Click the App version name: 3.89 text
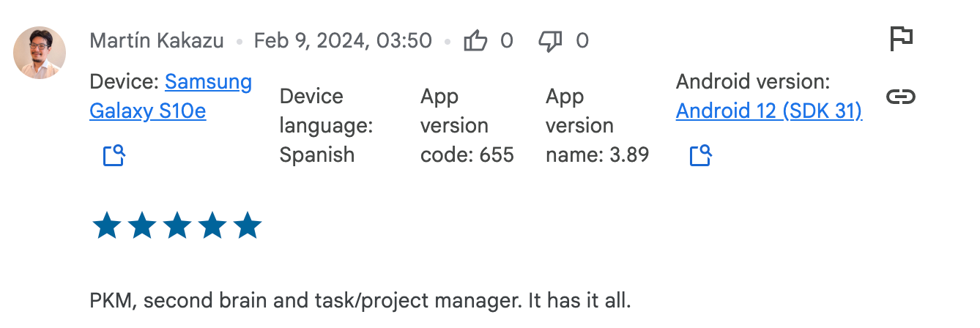The height and width of the screenshot is (328, 980). [x=598, y=125]
